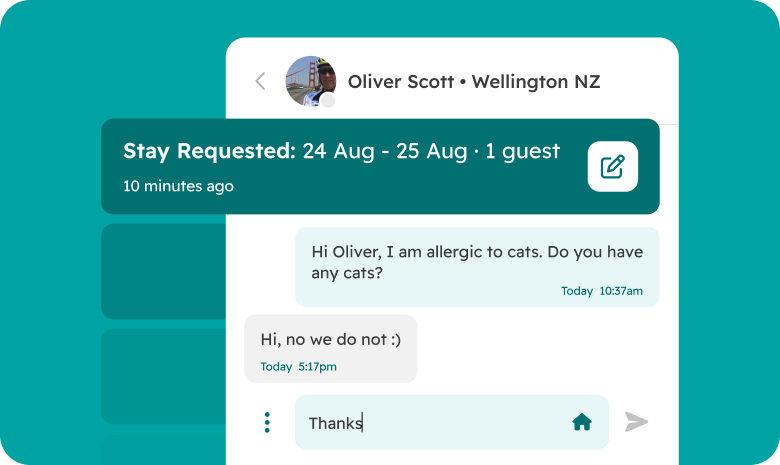Click the Today 5:17pm timestamp

298,367
